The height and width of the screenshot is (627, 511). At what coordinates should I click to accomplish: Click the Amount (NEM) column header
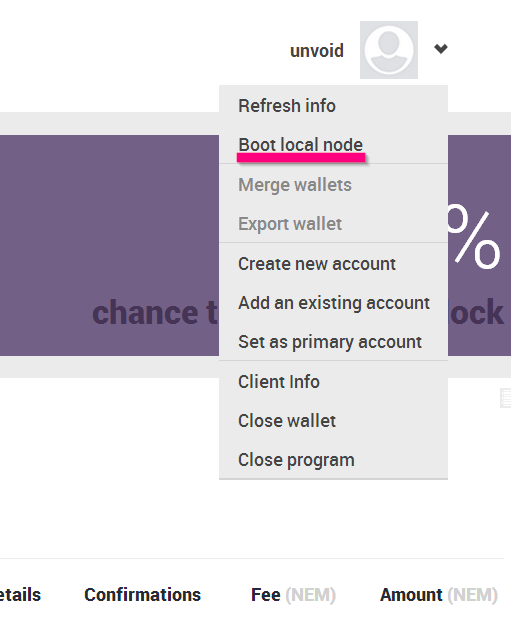tap(439, 595)
